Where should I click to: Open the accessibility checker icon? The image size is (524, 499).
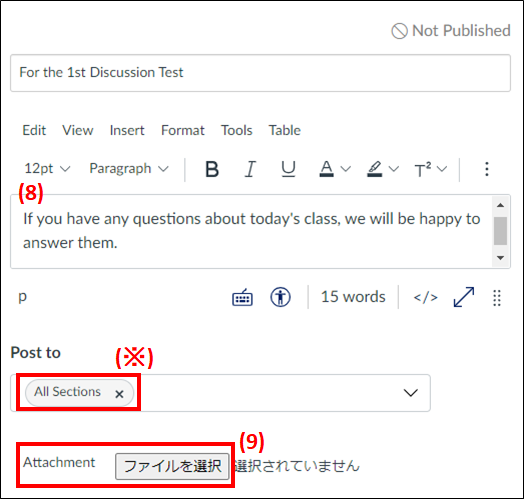click(280, 297)
